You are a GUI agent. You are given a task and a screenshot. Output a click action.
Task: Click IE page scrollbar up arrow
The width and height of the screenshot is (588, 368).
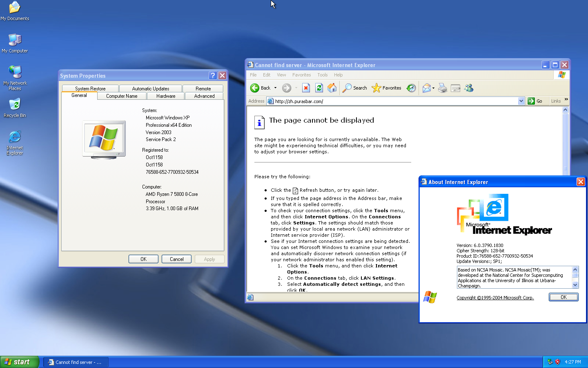(x=565, y=110)
